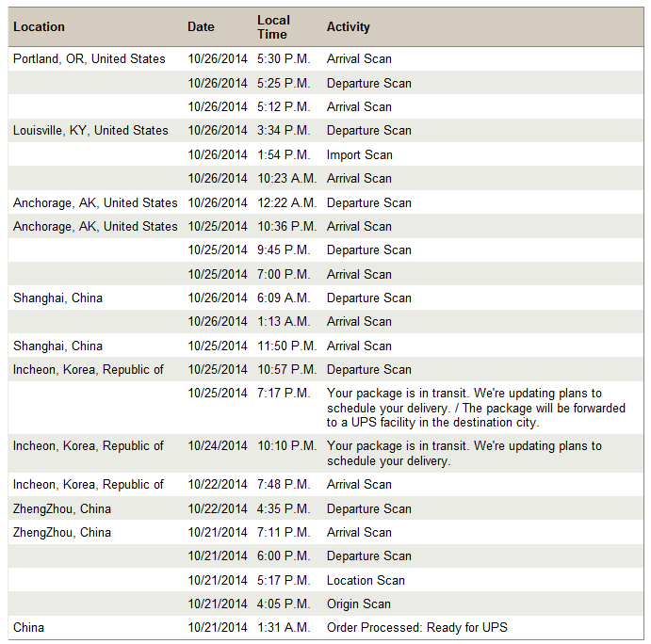Image resolution: width=651 pixels, height=644 pixels.
Task: Click the Local Time column header
Action: 273,27
